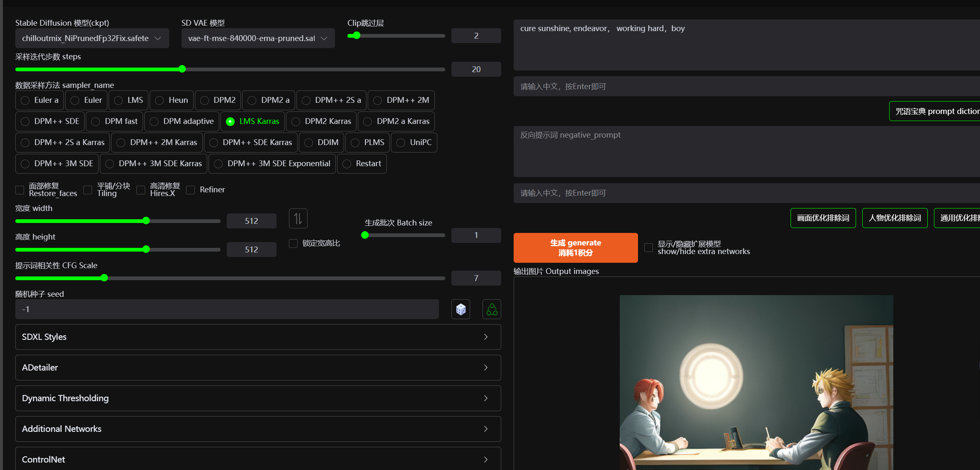Image resolution: width=980 pixels, height=470 pixels.
Task: Click the orange generate button
Action: [575, 248]
